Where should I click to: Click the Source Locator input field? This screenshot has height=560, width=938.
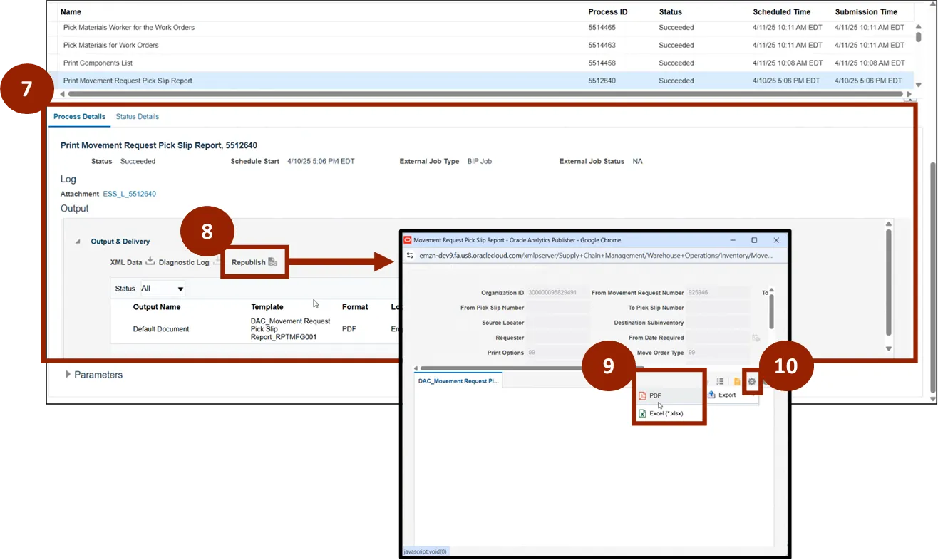[x=557, y=323]
